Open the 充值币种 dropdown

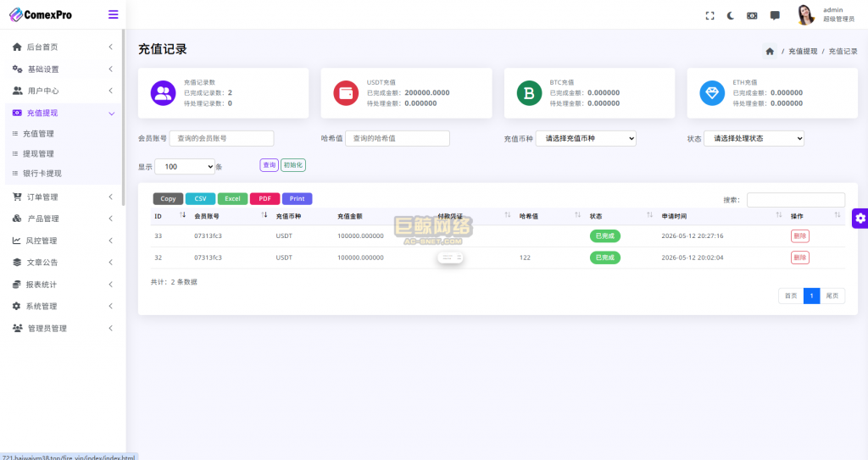(587, 138)
